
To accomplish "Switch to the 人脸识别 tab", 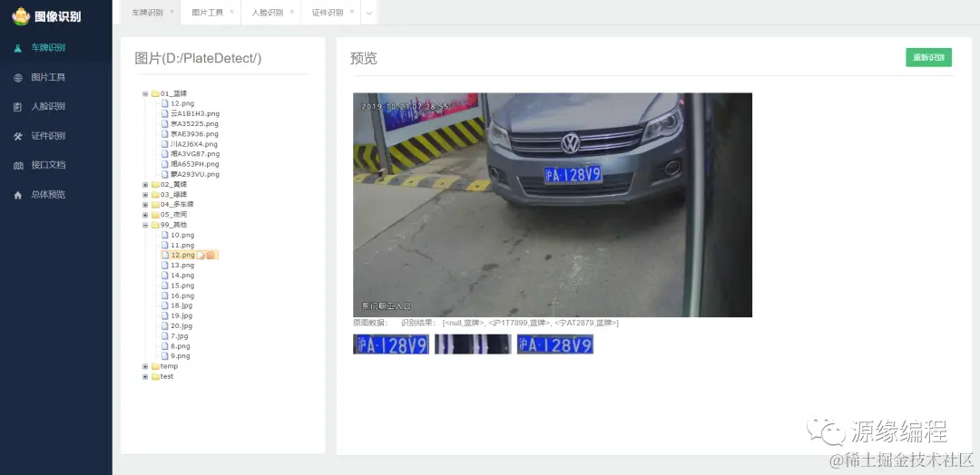I will (x=268, y=13).
